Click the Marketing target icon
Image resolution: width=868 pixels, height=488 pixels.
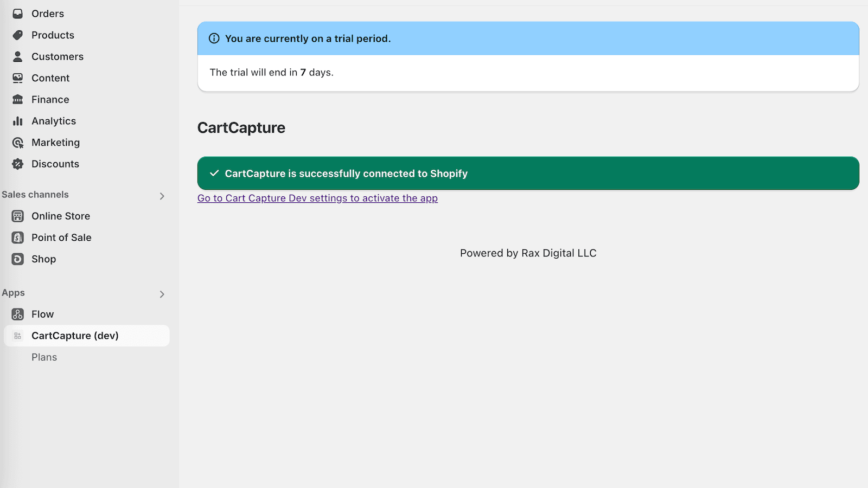click(18, 143)
